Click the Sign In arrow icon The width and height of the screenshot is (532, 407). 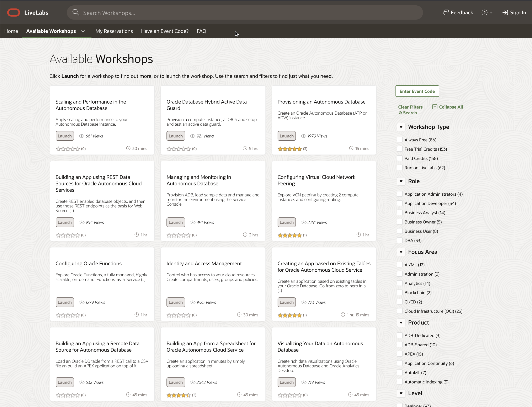click(x=505, y=13)
